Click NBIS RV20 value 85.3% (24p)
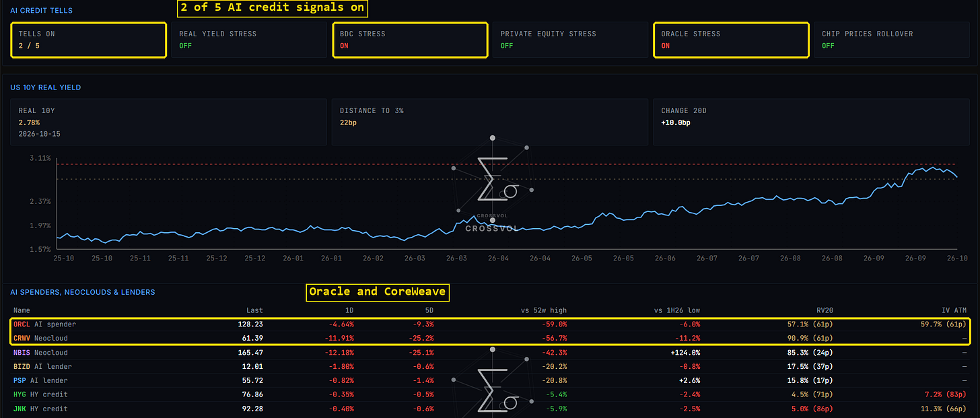This screenshot has width=980, height=418. [810, 353]
